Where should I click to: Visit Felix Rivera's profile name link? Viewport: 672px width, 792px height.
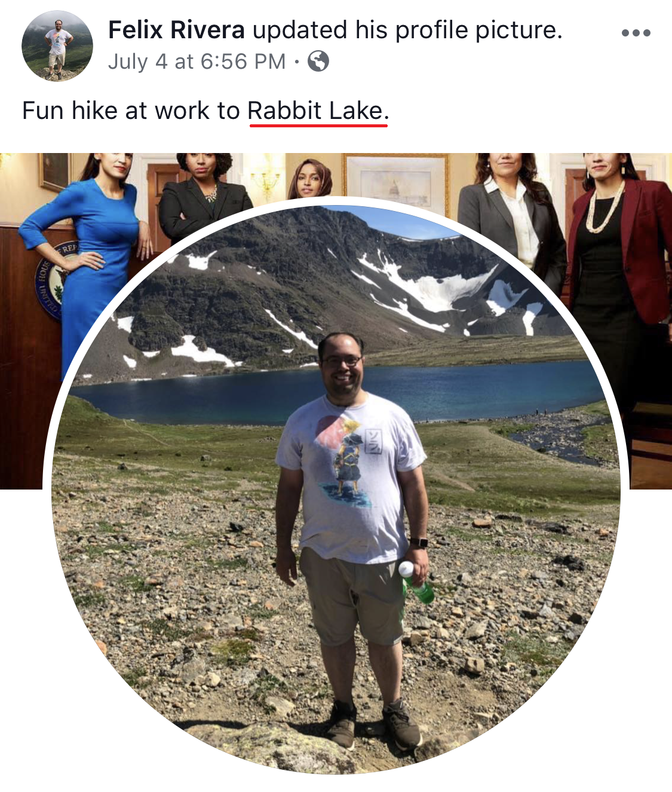176,29
